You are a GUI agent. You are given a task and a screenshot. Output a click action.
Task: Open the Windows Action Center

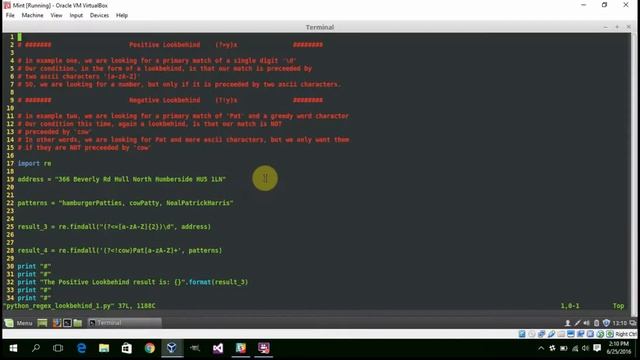[597, 348]
